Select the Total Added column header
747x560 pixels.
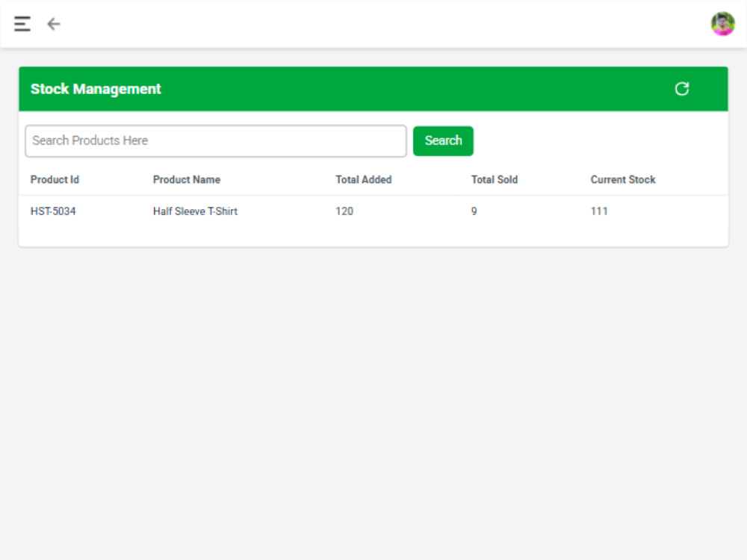click(364, 179)
